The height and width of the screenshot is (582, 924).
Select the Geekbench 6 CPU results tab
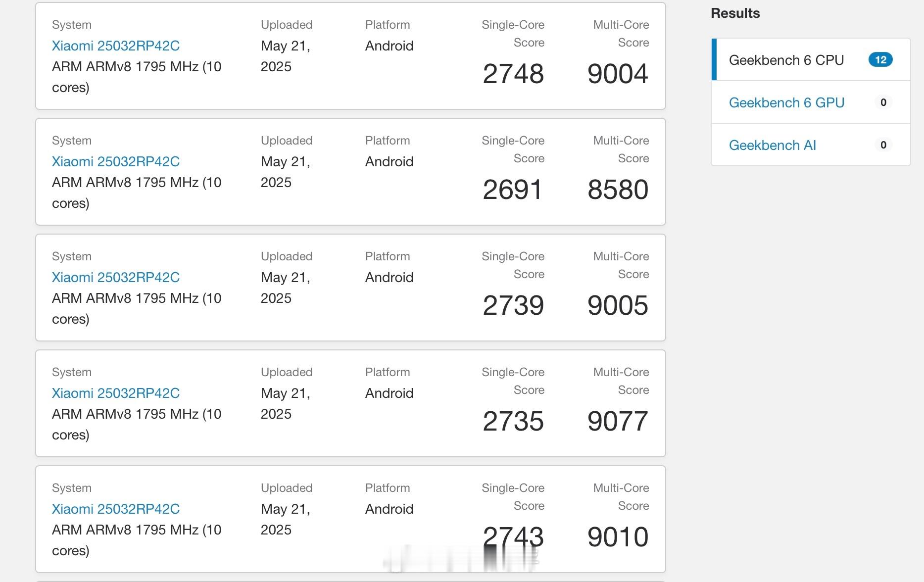[x=811, y=60]
